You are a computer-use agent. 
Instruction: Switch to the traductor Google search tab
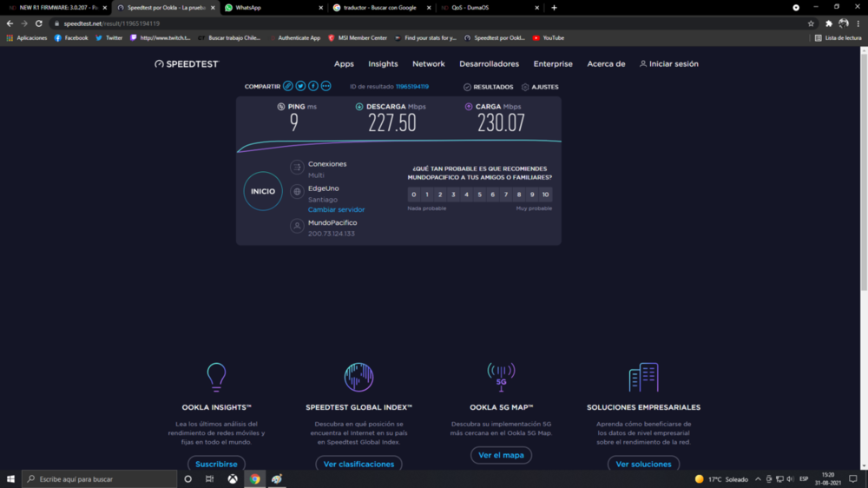tap(381, 8)
